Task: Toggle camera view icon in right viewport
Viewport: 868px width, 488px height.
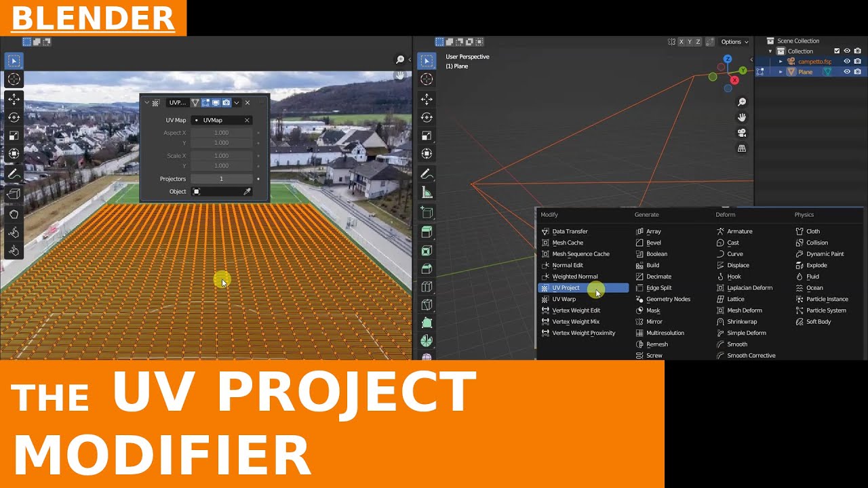Action: (x=742, y=133)
